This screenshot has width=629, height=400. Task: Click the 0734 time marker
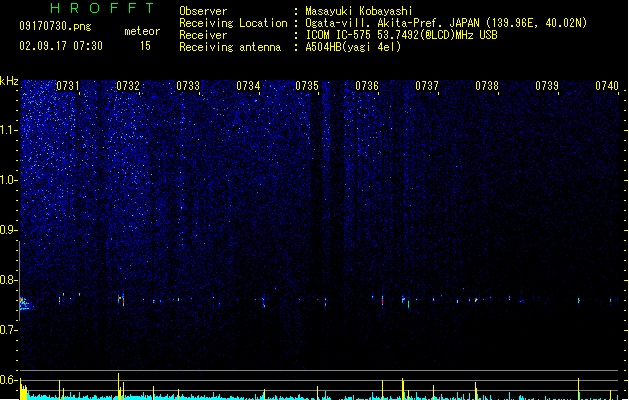pyautogui.click(x=248, y=86)
